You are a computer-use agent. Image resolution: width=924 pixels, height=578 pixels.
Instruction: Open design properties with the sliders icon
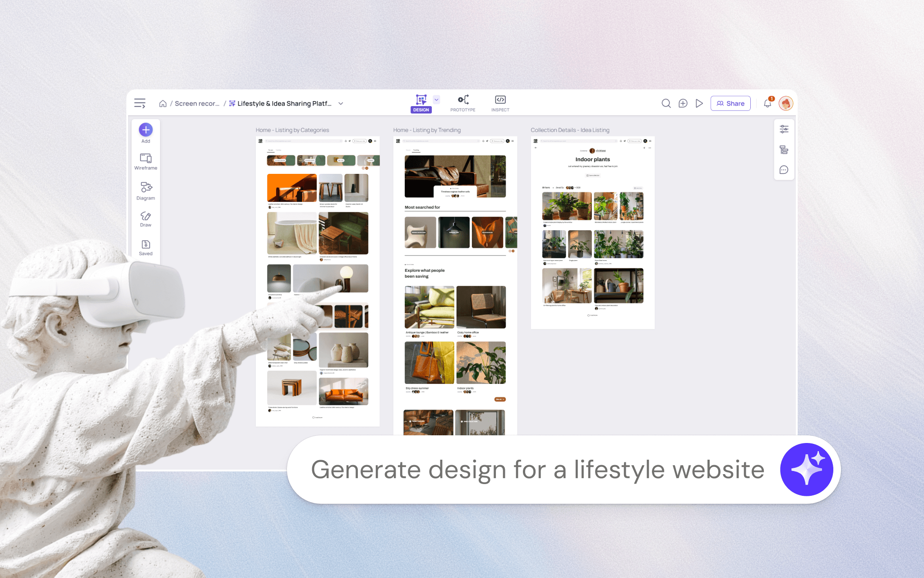coord(784,129)
